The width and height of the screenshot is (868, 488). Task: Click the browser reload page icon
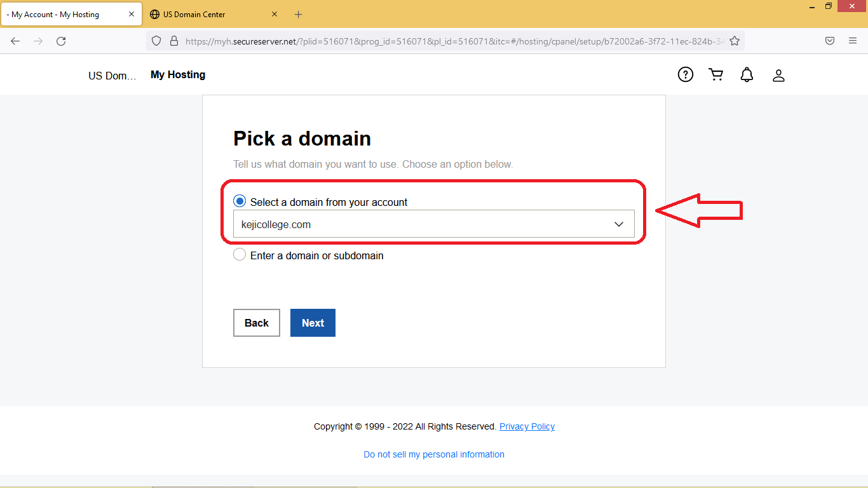point(61,41)
